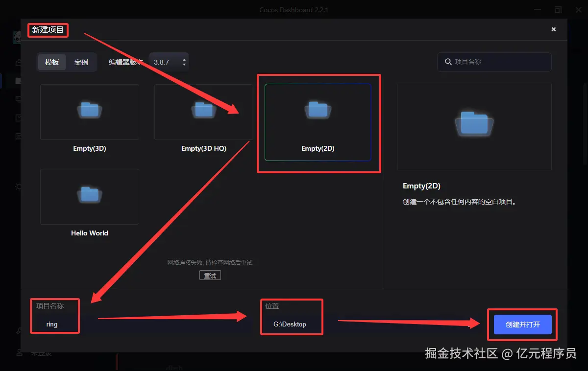This screenshot has height=371, width=588.
Task: Click the magnifier search icon
Action: point(448,62)
